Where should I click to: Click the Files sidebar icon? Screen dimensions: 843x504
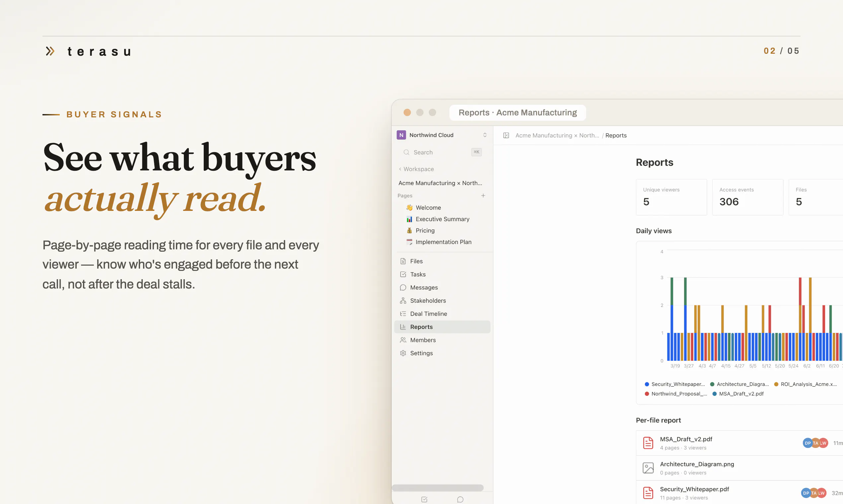pyautogui.click(x=403, y=261)
